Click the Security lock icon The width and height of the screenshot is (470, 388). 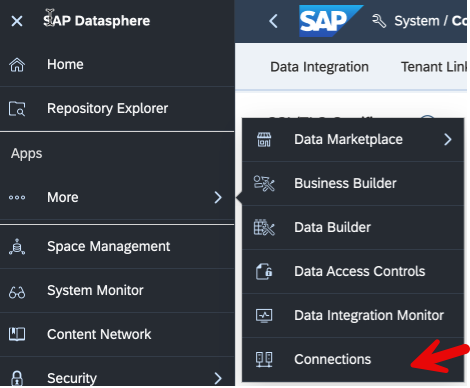tap(17, 378)
